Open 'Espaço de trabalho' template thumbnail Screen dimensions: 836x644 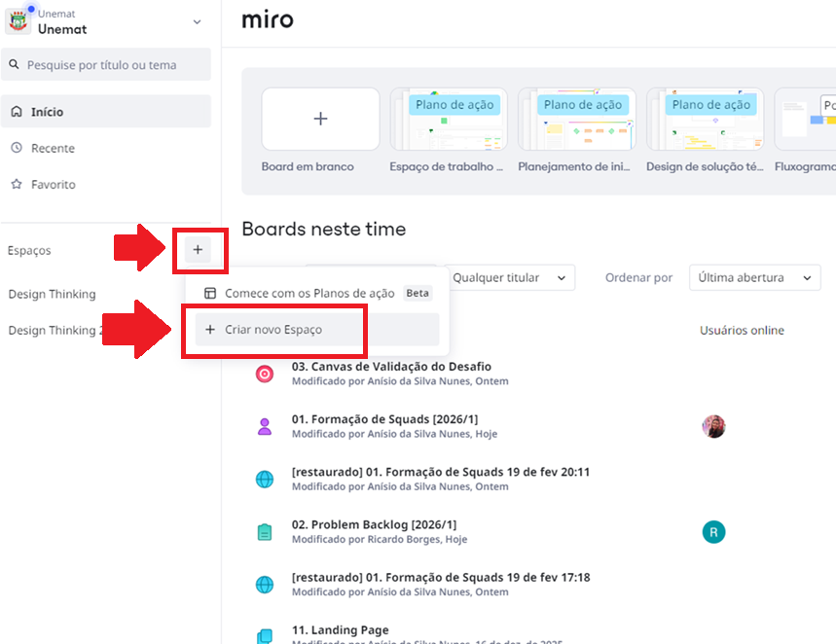[449, 119]
